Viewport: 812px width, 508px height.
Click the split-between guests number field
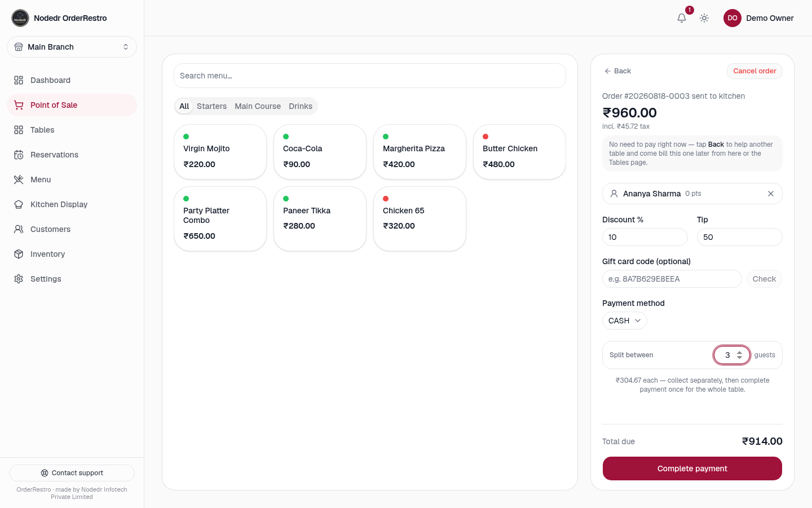(x=732, y=355)
